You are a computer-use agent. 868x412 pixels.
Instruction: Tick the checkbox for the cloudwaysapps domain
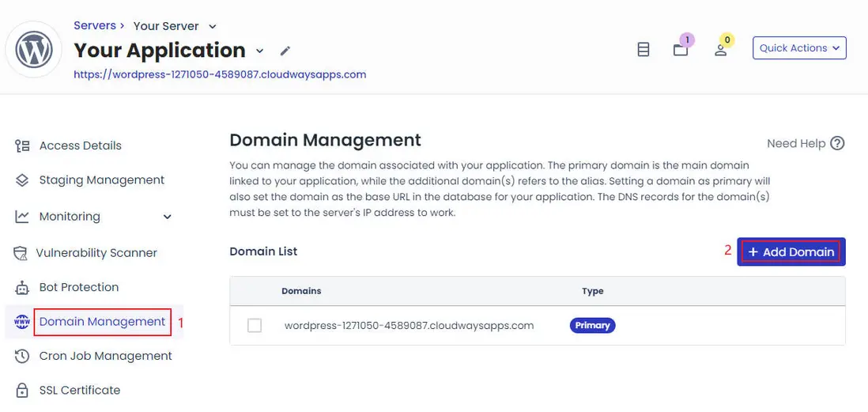(x=255, y=325)
